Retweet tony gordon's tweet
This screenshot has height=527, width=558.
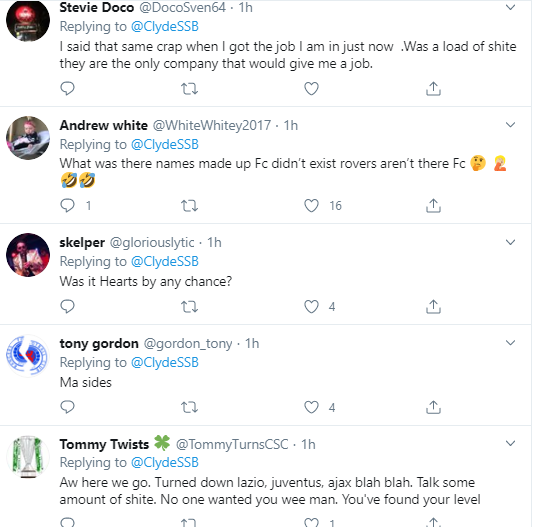pos(189,407)
